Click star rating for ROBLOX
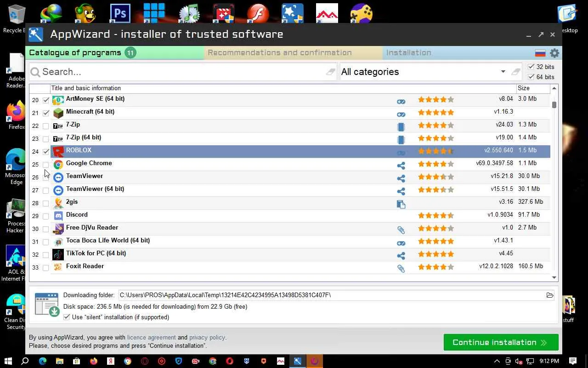This screenshot has width=588, height=368. (x=435, y=151)
